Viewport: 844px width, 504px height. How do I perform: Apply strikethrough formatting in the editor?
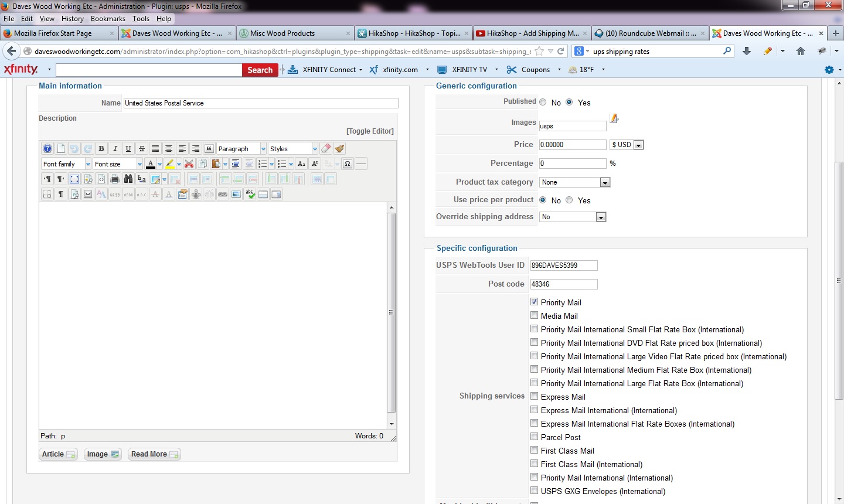click(142, 149)
